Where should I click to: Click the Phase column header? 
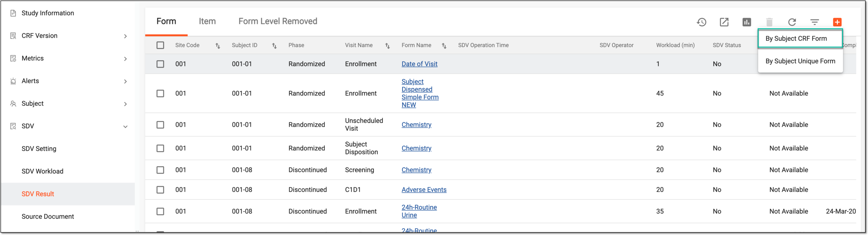click(296, 45)
